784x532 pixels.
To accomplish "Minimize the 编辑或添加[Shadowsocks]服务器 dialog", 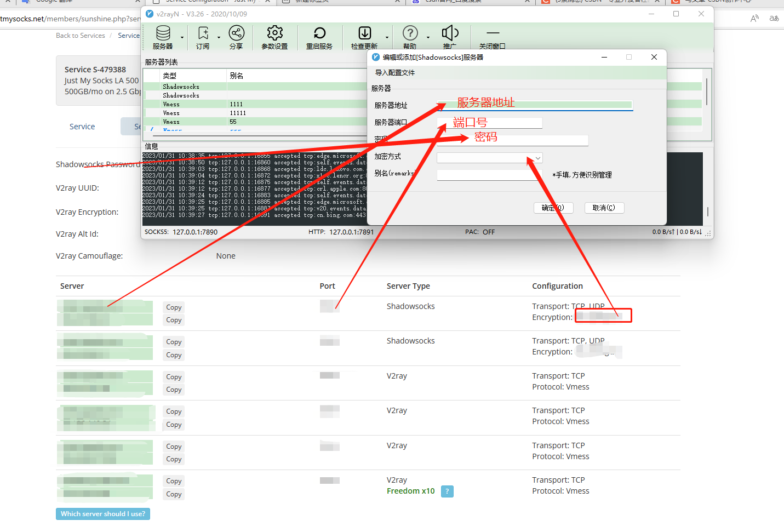I will [x=604, y=57].
